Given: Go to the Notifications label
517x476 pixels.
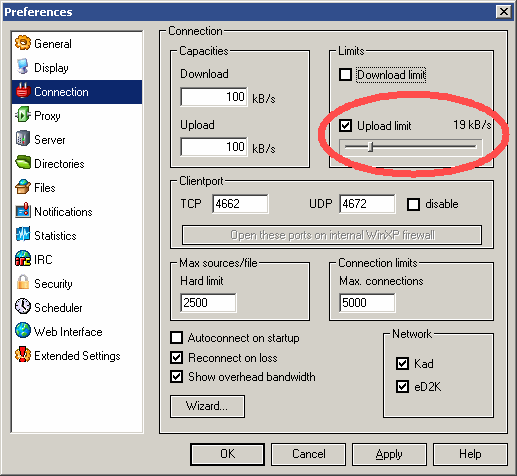Looking at the screenshot, I should pos(63,212).
